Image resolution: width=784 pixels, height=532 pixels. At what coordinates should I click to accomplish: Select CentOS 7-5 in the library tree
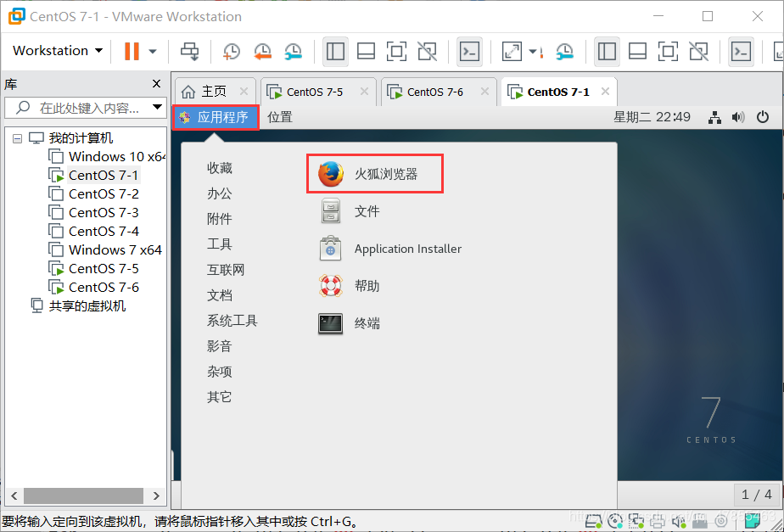click(x=104, y=268)
